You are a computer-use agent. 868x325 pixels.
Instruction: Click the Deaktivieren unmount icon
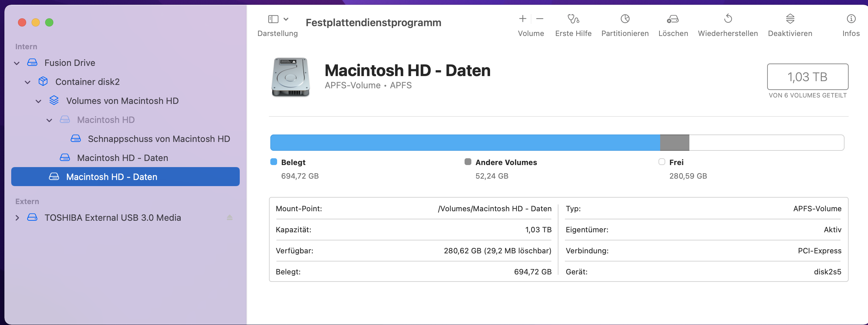[790, 19]
